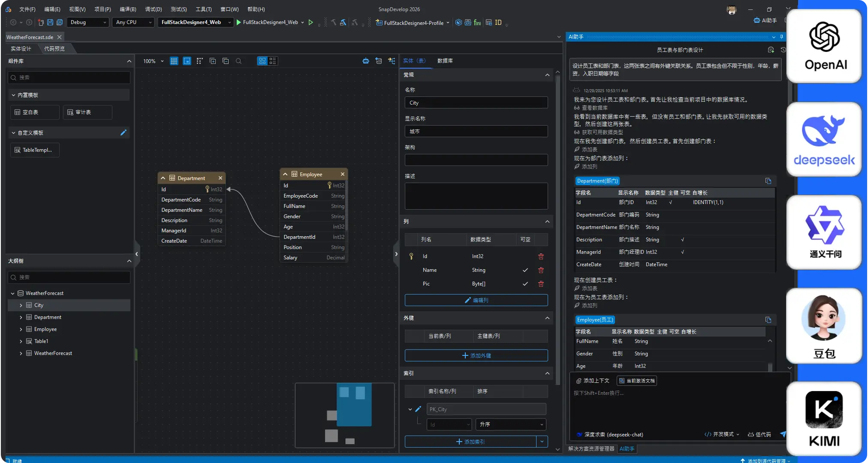Delete the Pic column with trash icon

pos(541,284)
